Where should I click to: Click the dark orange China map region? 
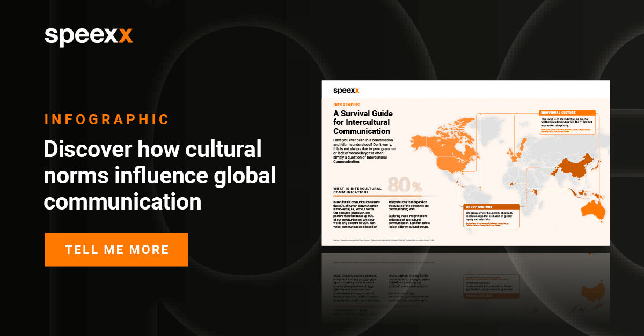pos(574,165)
